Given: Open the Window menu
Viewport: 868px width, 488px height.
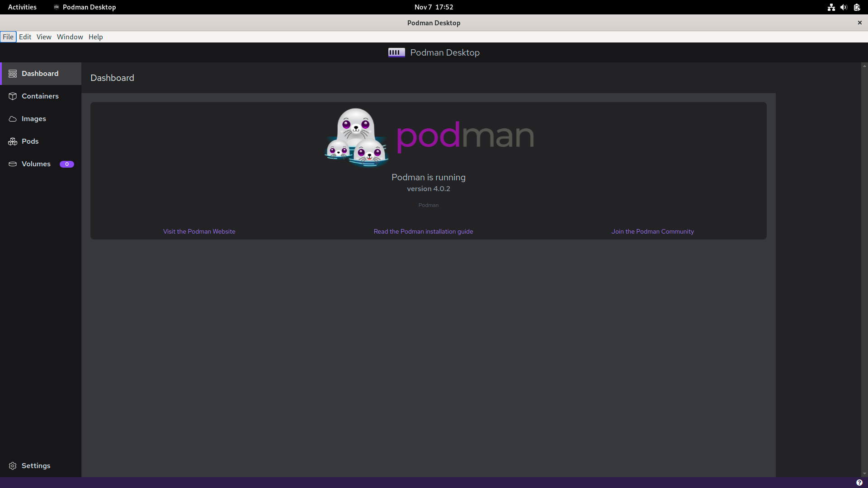Looking at the screenshot, I should click(x=70, y=37).
